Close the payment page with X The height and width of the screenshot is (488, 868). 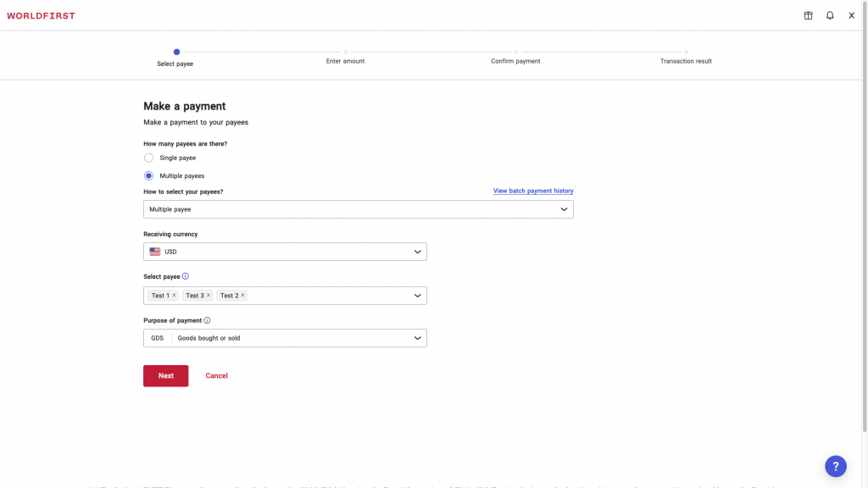point(851,15)
